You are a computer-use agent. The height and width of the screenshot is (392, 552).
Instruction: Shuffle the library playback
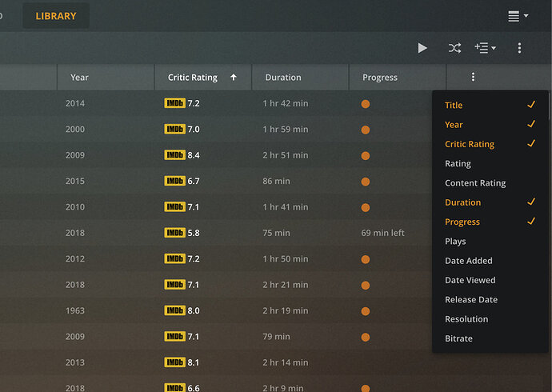click(454, 48)
